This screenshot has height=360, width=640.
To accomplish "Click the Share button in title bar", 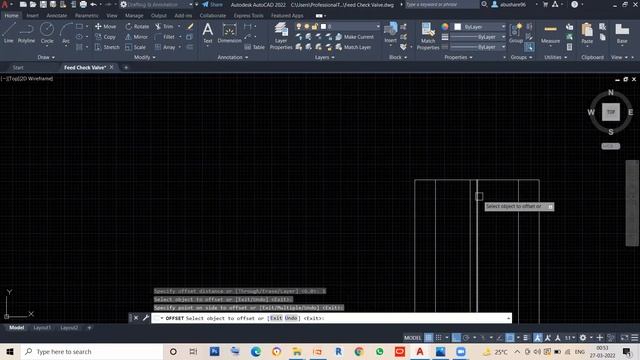I will pos(212,4).
